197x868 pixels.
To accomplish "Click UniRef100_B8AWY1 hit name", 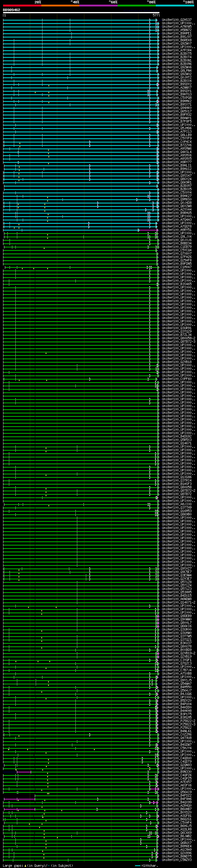I will (176, 118).
